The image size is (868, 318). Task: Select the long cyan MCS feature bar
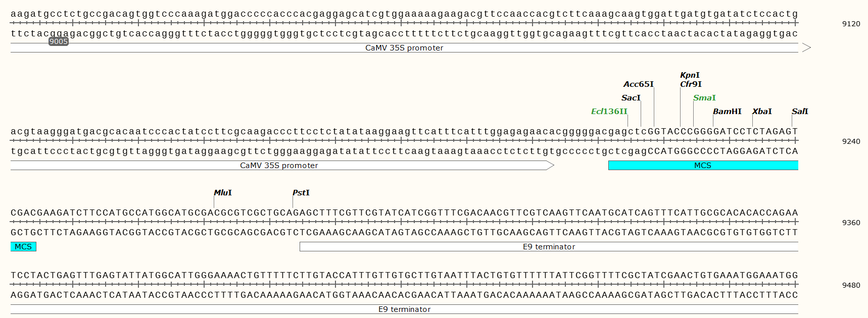(702, 166)
